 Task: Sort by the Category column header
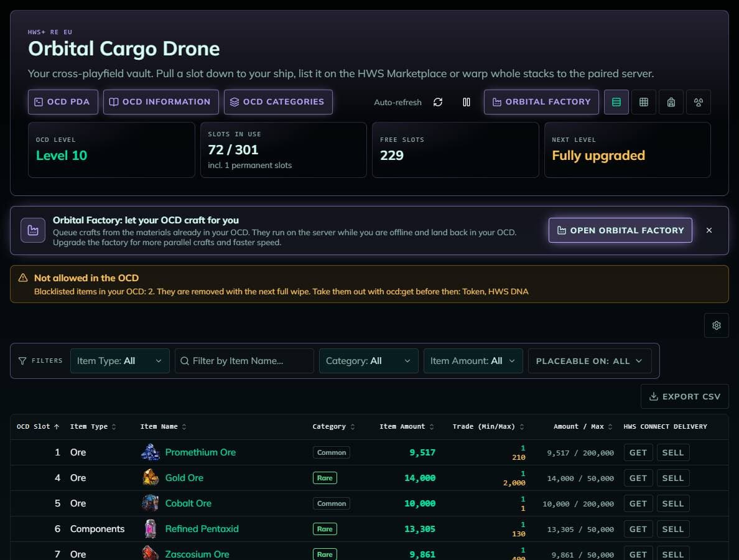(x=333, y=427)
